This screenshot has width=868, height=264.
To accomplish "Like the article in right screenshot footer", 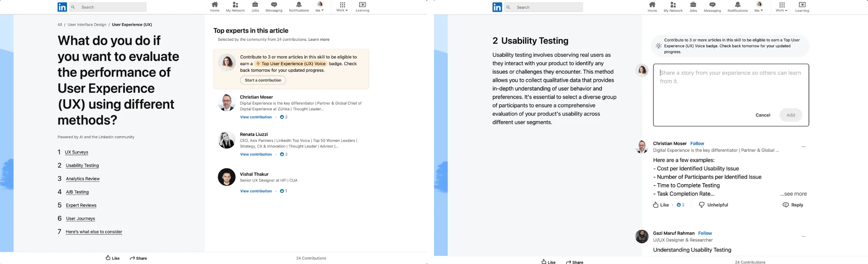I will tap(548, 262).
